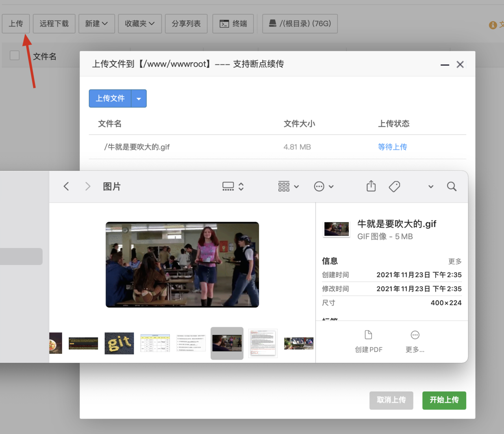Image resolution: width=504 pixels, height=434 pixels.
Task: Click the Finder back navigation arrow
Action: click(x=66, y=186)
